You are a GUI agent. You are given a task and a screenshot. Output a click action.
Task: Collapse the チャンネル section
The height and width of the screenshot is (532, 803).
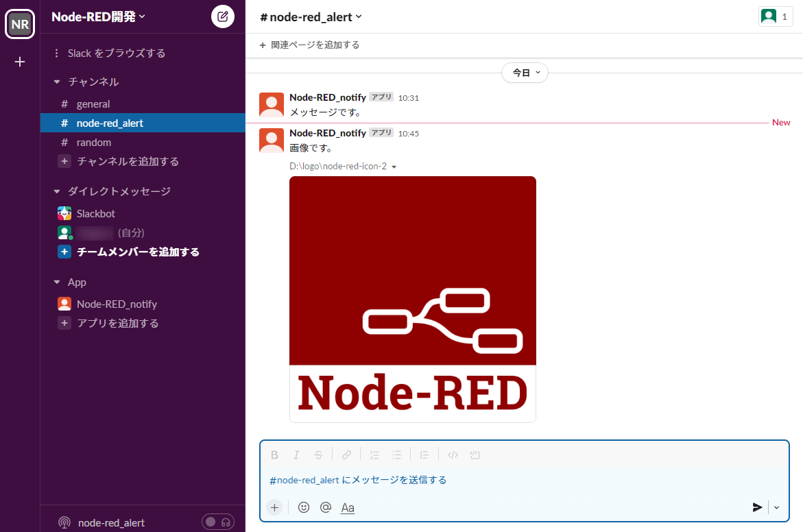(57, 82)
